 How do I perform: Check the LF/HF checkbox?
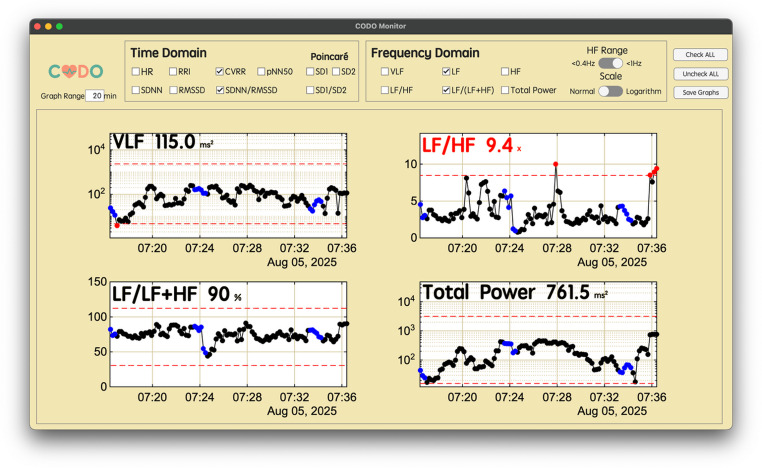385,90
